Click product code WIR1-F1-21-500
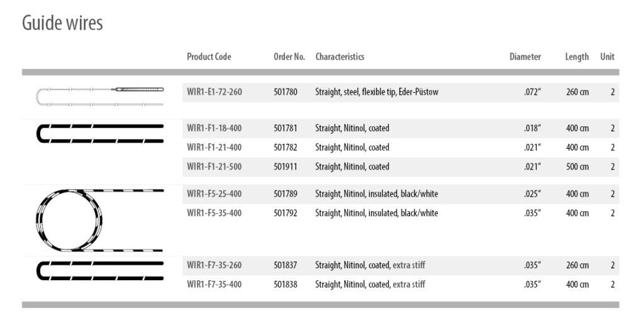Screen dimensions: 644x321 tap(214, 166)
